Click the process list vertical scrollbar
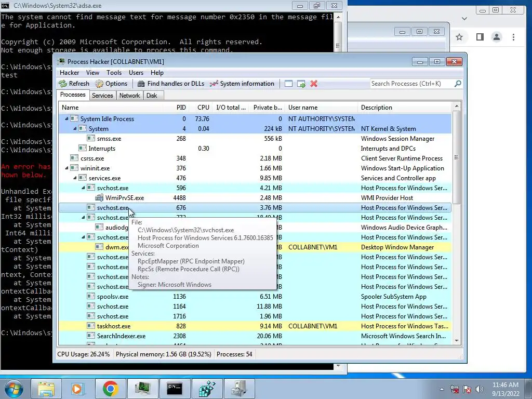The image size is (532, 399). 456,157
